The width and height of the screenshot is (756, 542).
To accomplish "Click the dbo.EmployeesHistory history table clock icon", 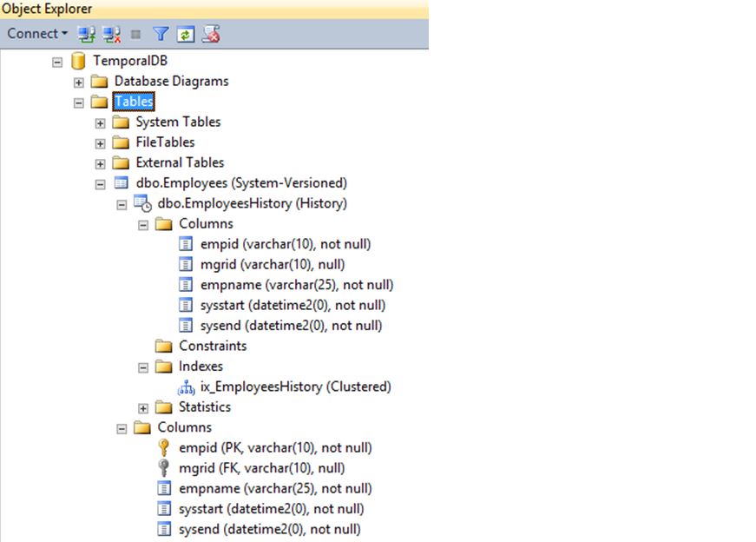I will point(141,203).
